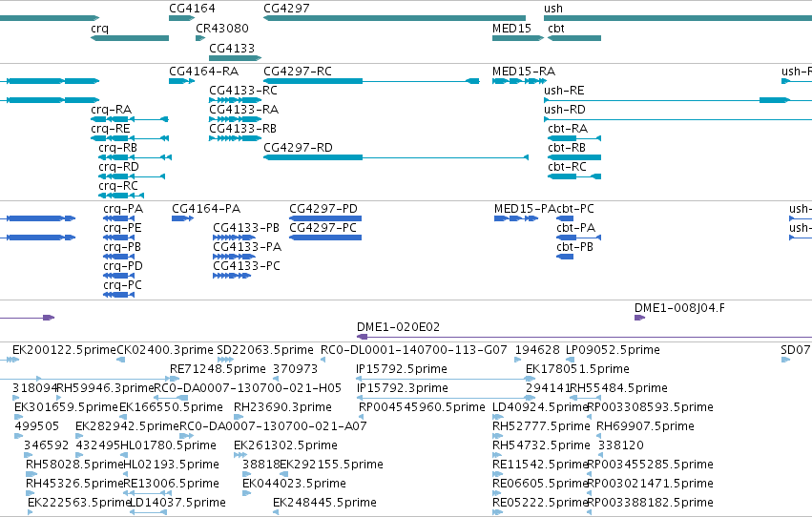Image resolution: width=812 pixels, height=517 pixels.
Task: Click protein cbt-PC label
Action: [x=575, y=209]
